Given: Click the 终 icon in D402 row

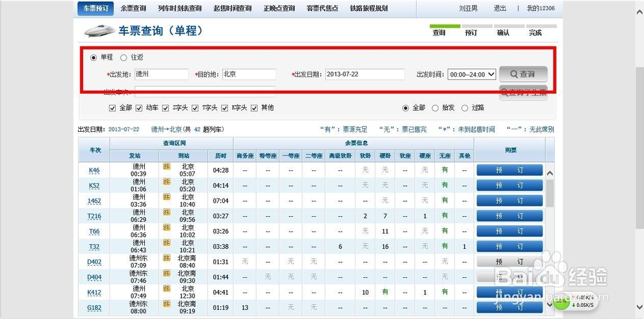Looking at the screenshot, I should coord(166,258).
